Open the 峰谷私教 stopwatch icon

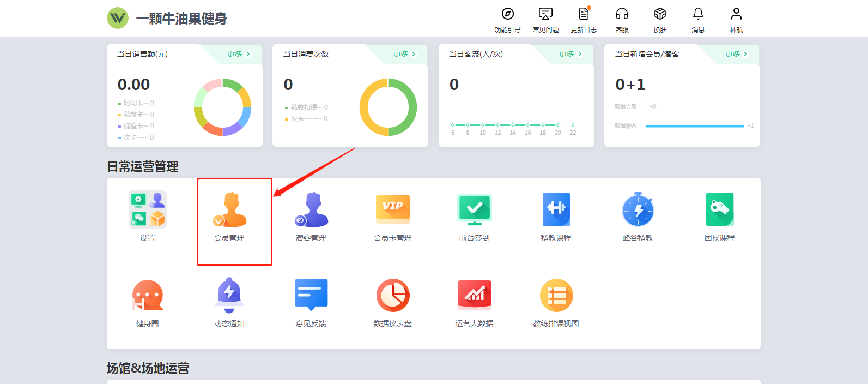click(x=638, y=210)
